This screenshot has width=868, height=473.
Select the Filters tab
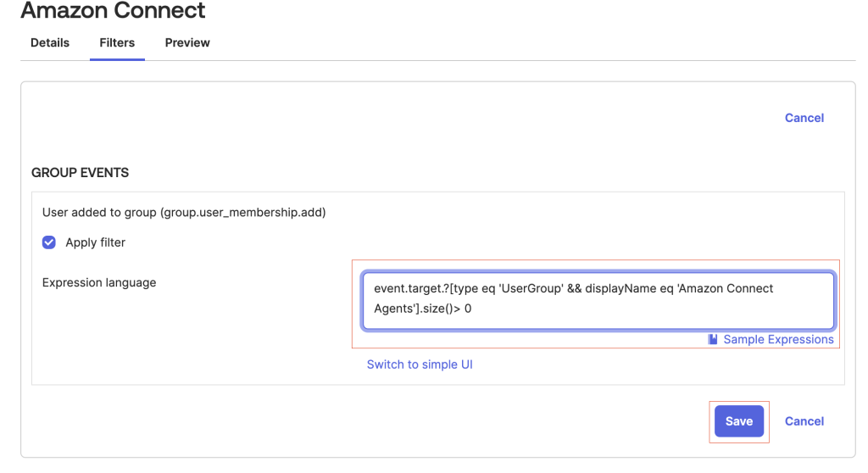[x=117, y=42]
